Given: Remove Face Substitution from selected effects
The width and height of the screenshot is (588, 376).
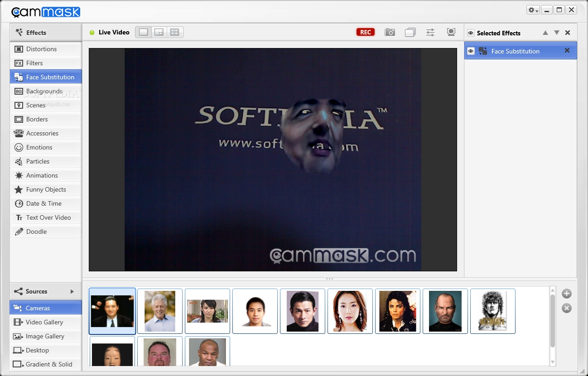Looking at the screenshot, I should pos(567,51).
